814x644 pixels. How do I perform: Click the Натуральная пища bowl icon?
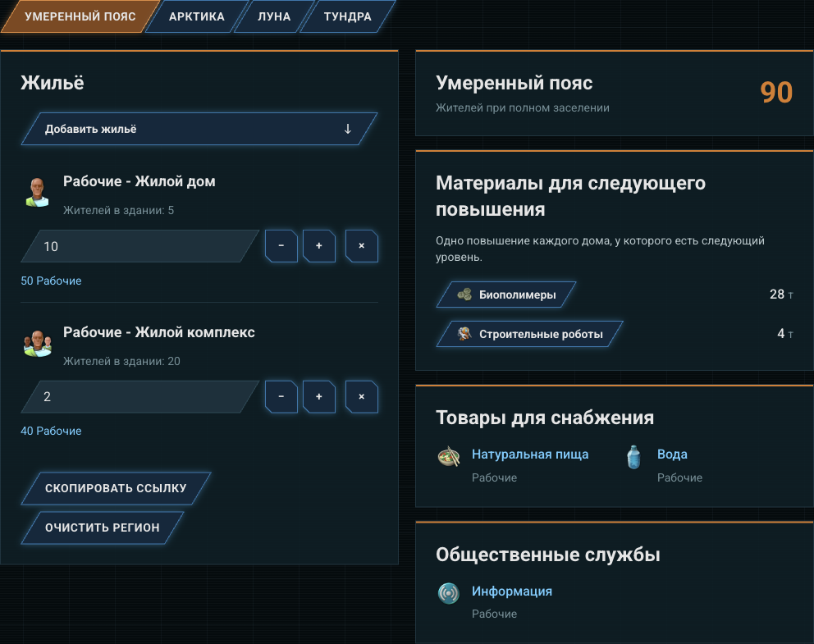click(449, 457)
